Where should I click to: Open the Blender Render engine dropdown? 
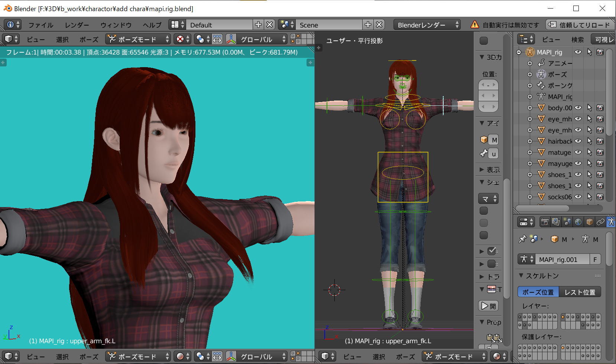[x=427, y=25]
